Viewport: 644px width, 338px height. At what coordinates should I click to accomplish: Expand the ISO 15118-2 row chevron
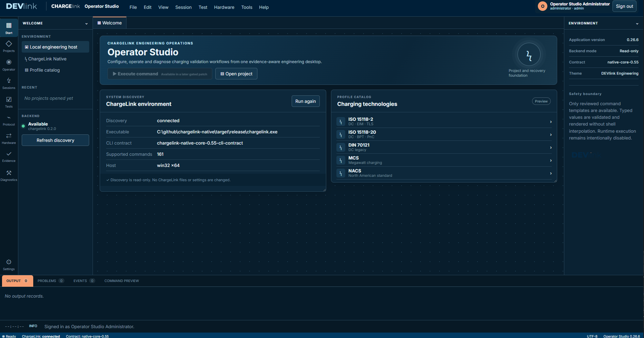(551, 121)
